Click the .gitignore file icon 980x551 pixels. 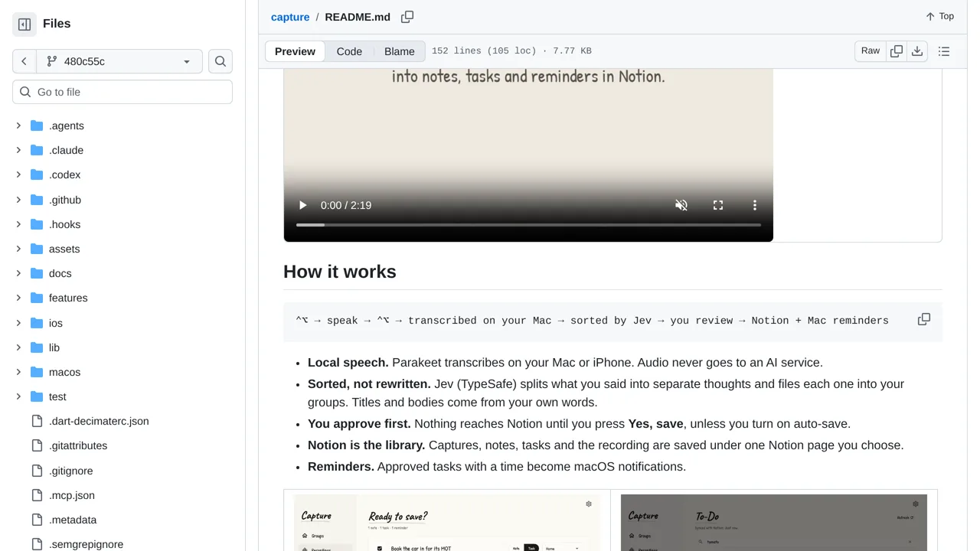(37, 471)
